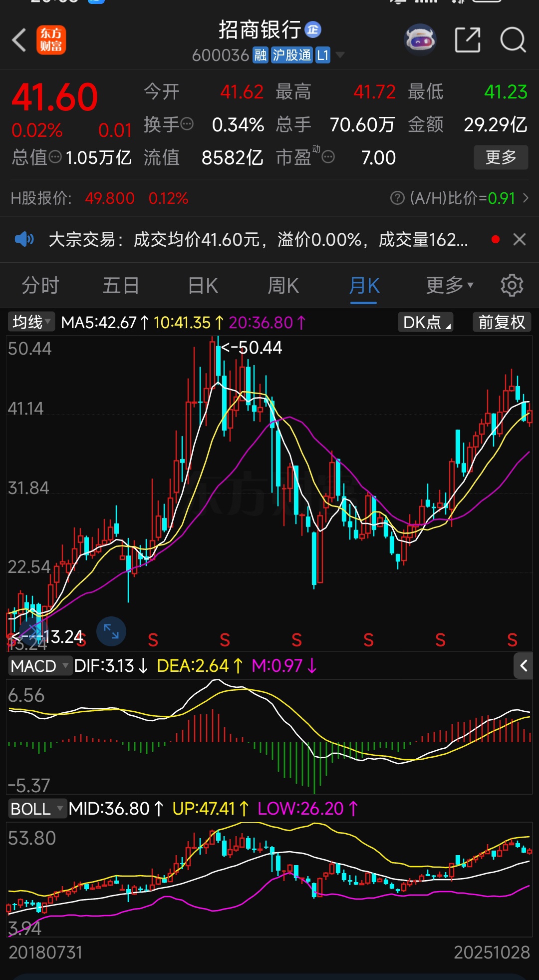Switch to the 周K tab
539x980 pixels.
(x=283, y=286)
